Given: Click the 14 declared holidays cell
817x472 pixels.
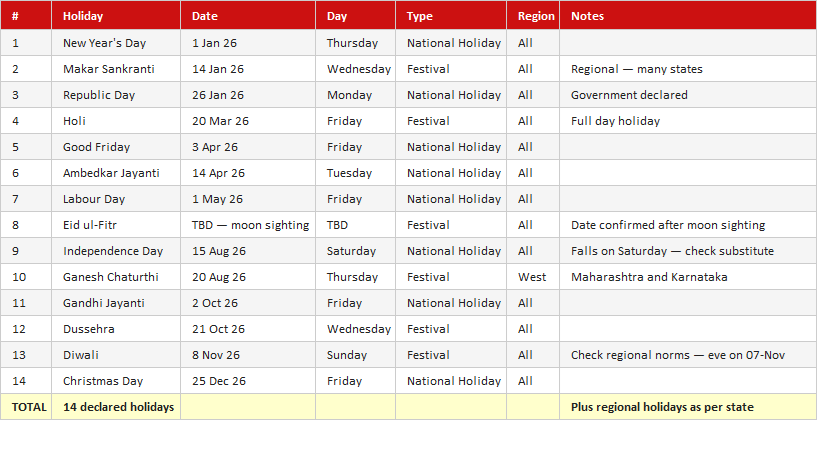Looking at the screenshot, I should tap(116, 407).
